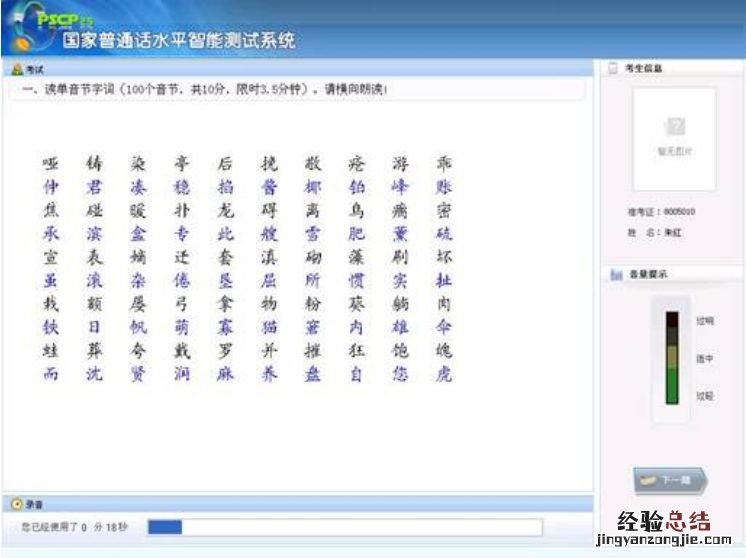This screenshot has height=558, width=746.
Task: Click the vertical volume level meter
Action: point(672,358)
